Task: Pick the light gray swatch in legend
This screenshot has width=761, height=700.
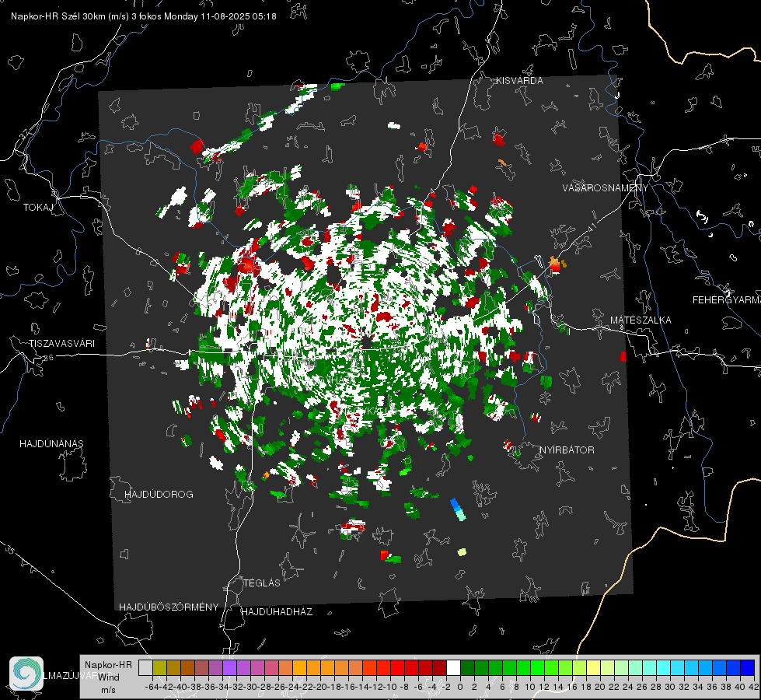Action: pos(145,667)
